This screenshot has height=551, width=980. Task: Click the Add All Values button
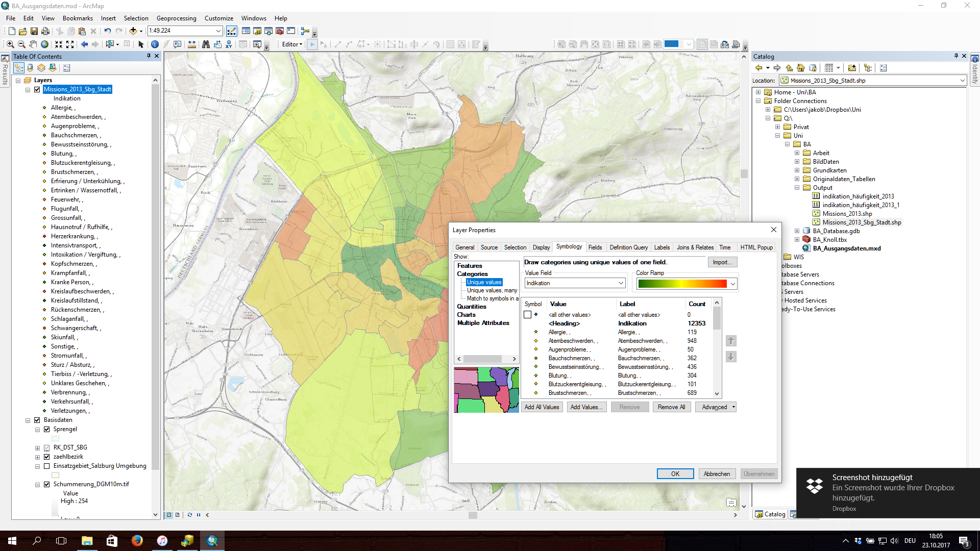point(542,407)
